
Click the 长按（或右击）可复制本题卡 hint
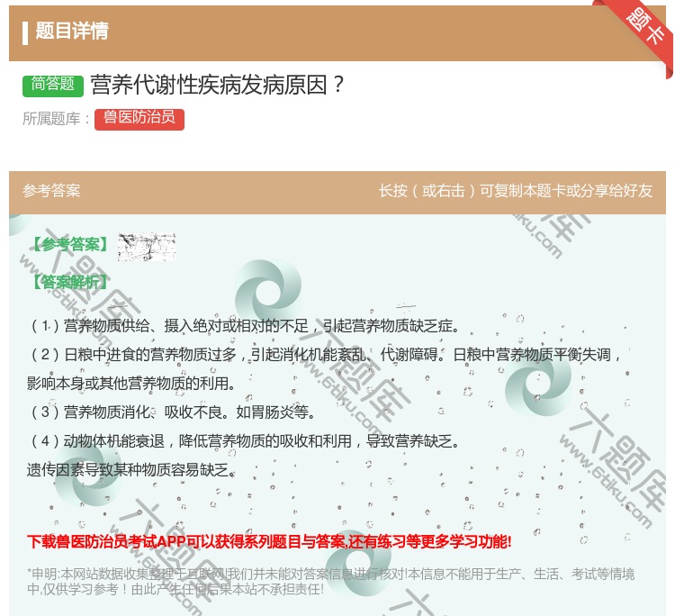[516, 190]
